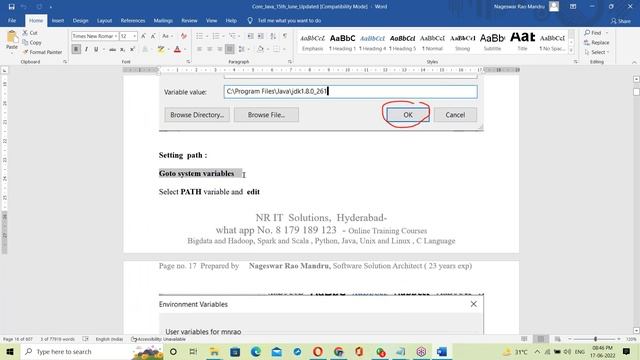Save the document from Quick Access toolbar
Viewport: 640px width, 360px height.
(11, 7)
